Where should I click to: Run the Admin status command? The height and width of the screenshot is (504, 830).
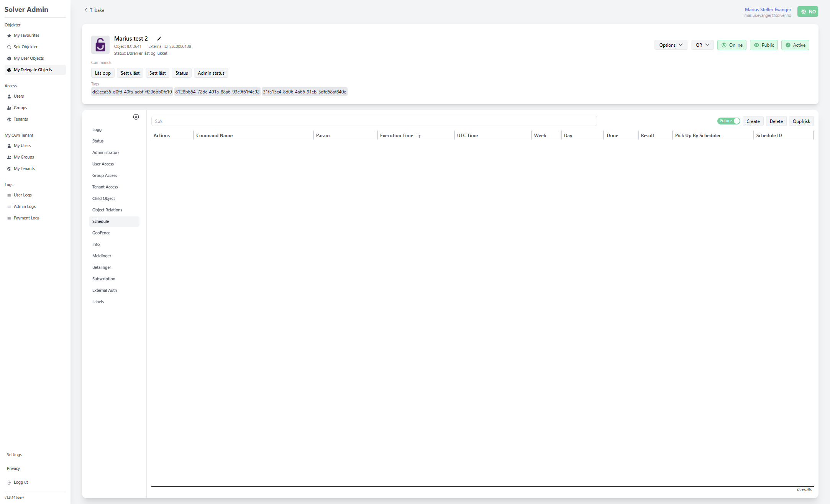[x=211, y=73]
